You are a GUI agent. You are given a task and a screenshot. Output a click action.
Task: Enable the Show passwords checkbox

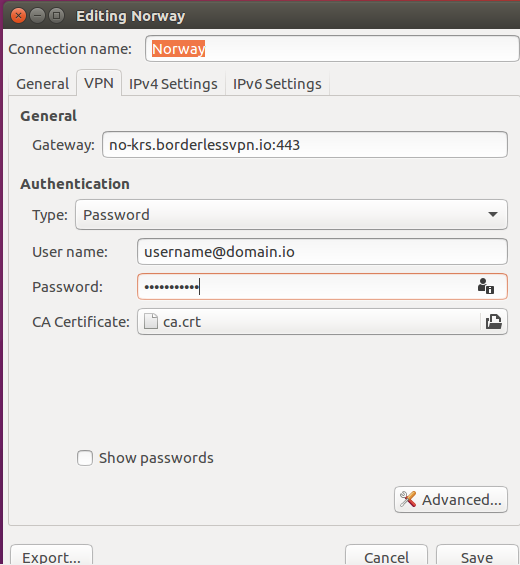[x=85, y=458]
